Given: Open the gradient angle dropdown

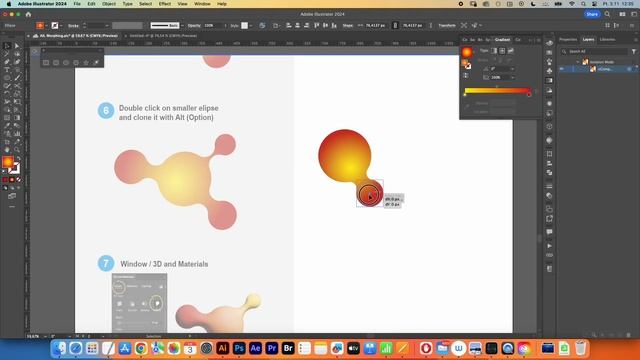Looking at the screenshot, I should pyautogui.click(x=512, y=69).
